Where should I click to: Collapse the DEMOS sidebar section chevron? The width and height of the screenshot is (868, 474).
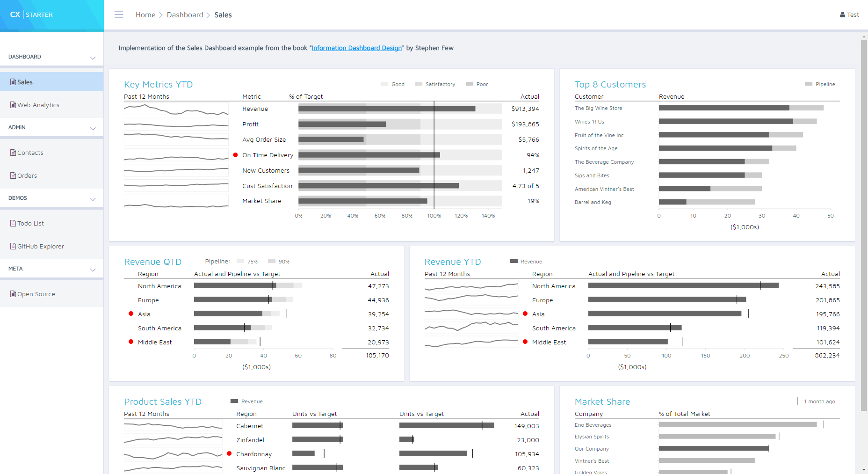click(x=93, y=199)
